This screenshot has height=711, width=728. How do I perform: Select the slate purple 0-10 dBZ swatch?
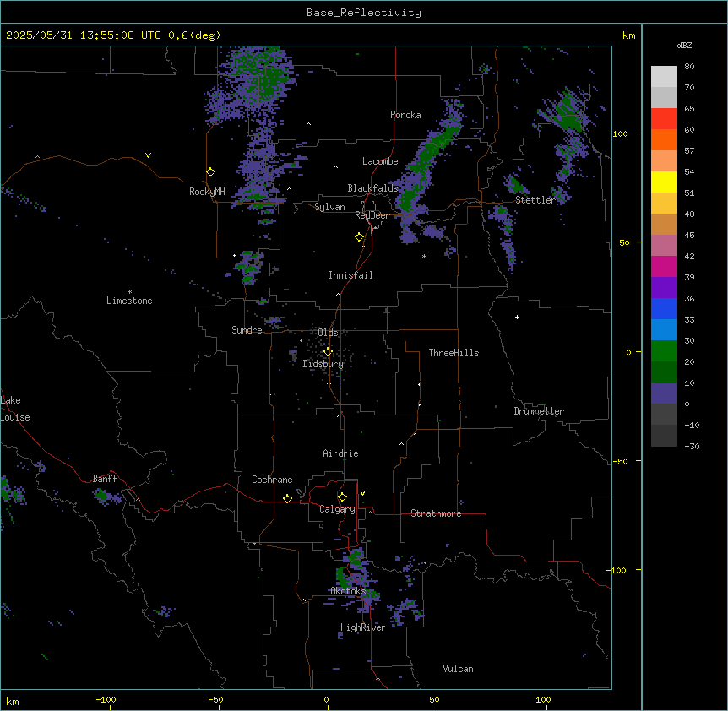pyautogui.click(x=664, y=393)
